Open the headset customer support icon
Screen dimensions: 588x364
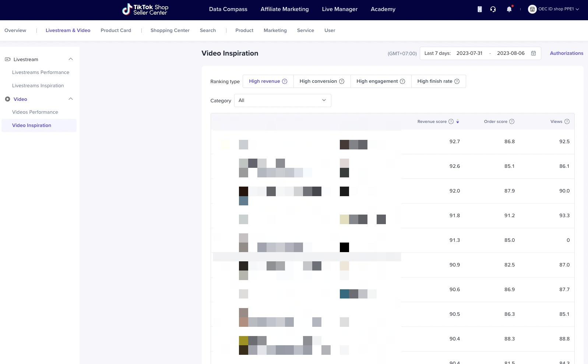(x=493, y=9)
